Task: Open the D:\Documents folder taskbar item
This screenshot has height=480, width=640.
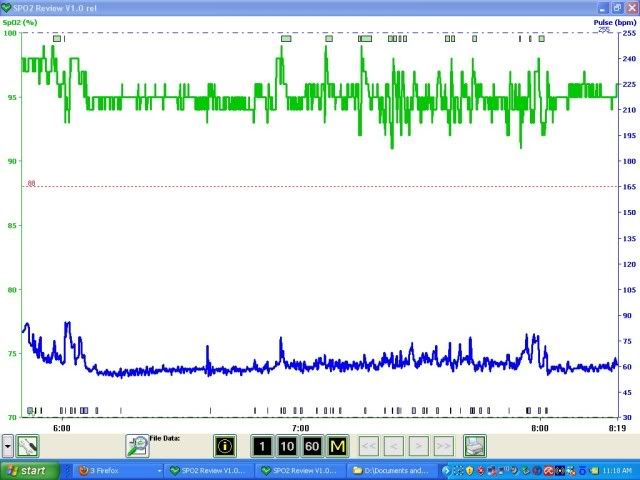Action: tap(389, 470)
